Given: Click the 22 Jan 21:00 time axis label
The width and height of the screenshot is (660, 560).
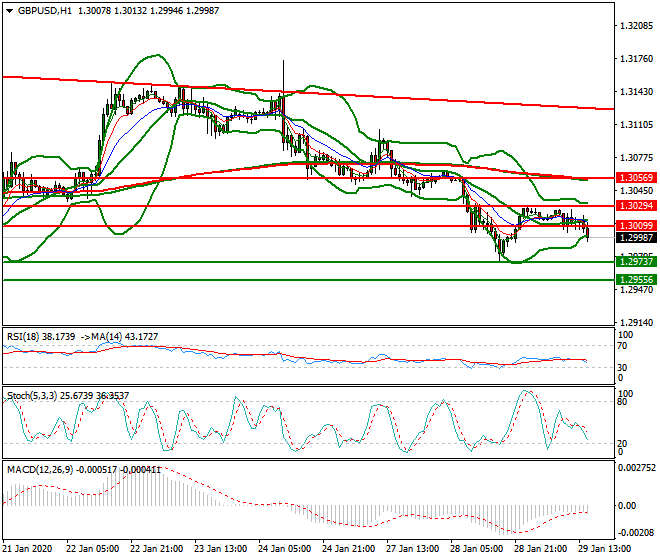Looking at the screenshot, I should click(x=157, y=549).
